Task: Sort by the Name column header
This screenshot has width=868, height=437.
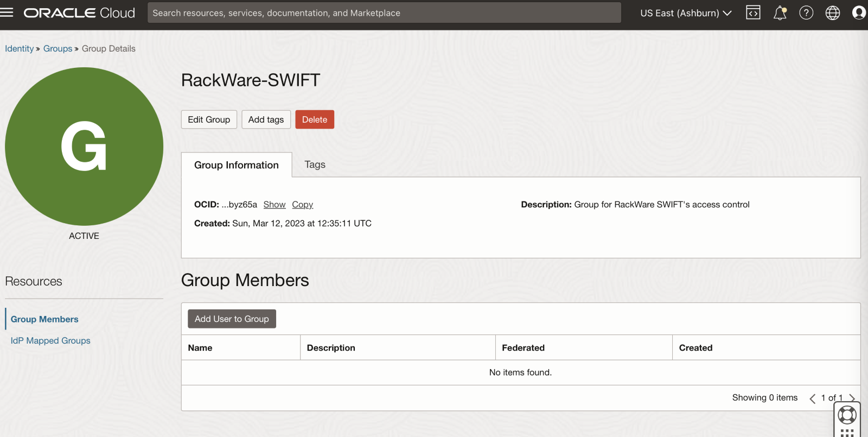Action: point(200,348)
